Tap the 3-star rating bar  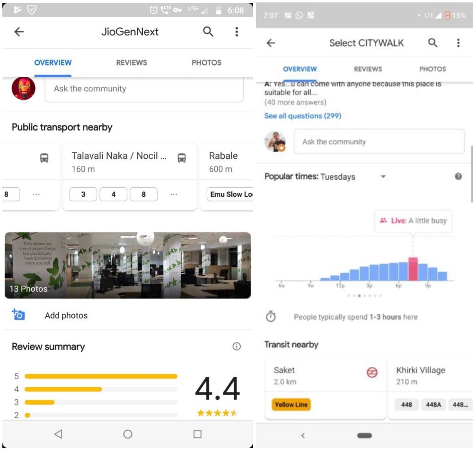click(101, 402)
